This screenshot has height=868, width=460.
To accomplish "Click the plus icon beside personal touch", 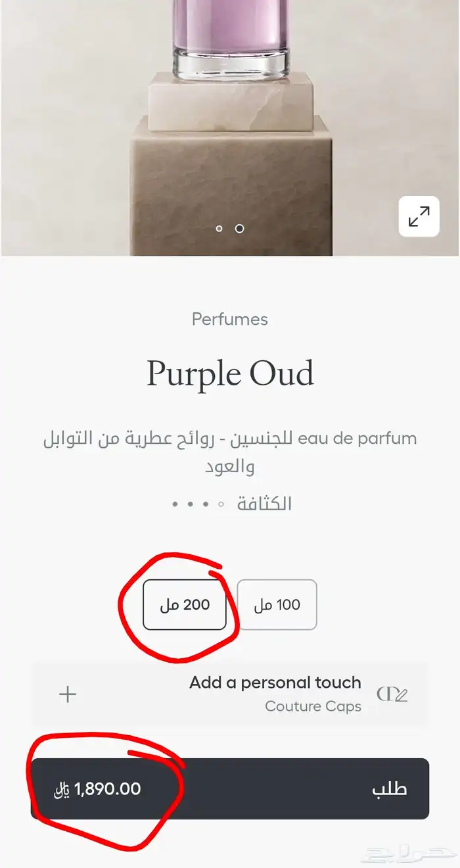I will pos(68,694).
